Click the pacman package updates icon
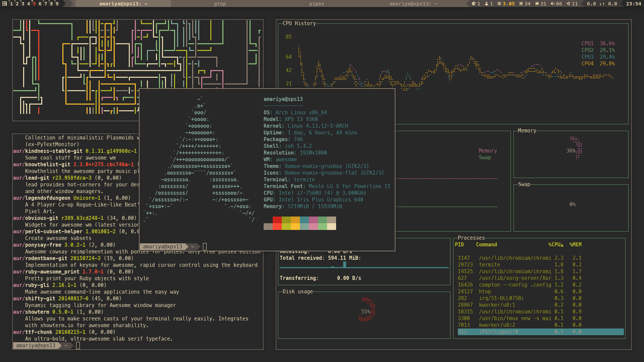Viewport: 644px width, 362px height. (x=474, y=4)
